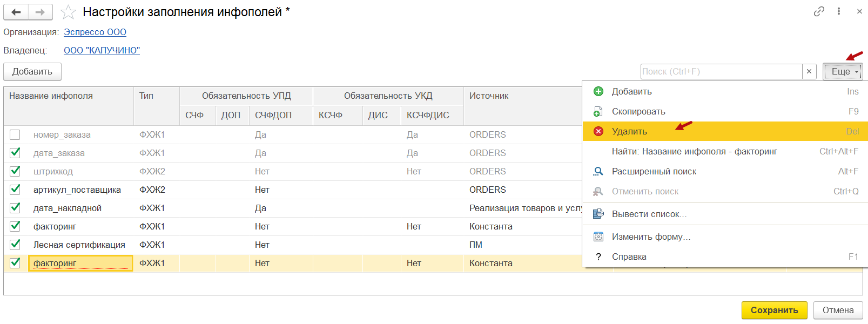Click the ДИС column header

[382, 116]
